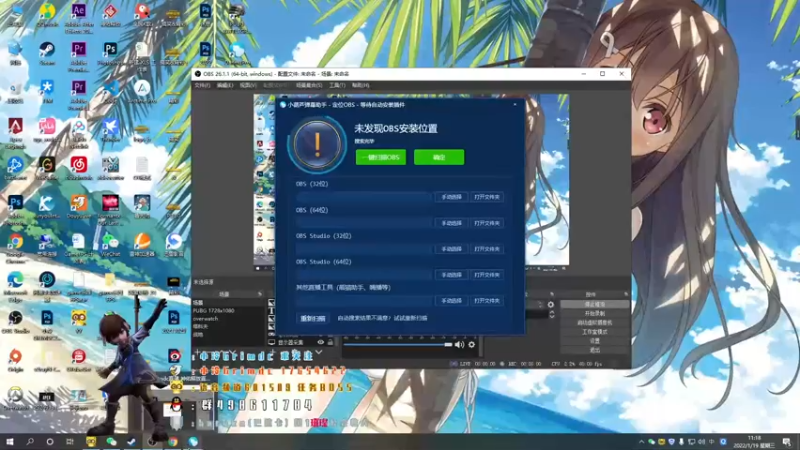Open the Microsoft Edge desktop icon
This screenshot has width=800, height=450.
(x=15, y=284)
